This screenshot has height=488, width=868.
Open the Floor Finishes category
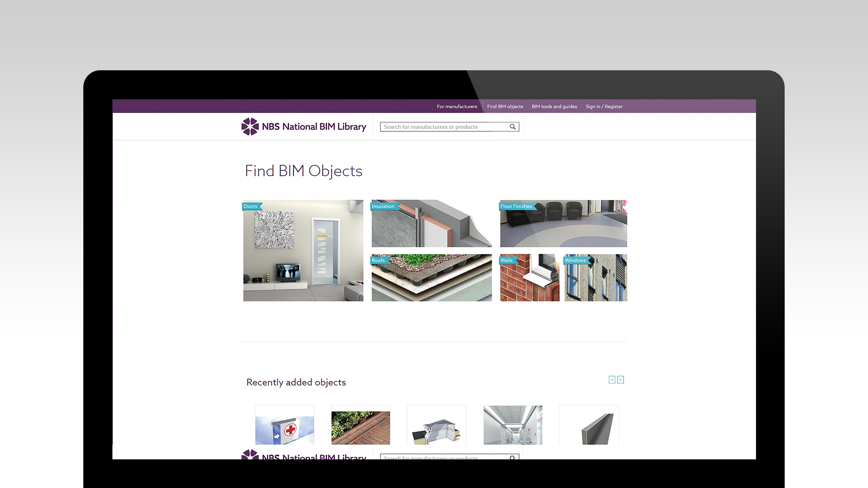[516, 206]
